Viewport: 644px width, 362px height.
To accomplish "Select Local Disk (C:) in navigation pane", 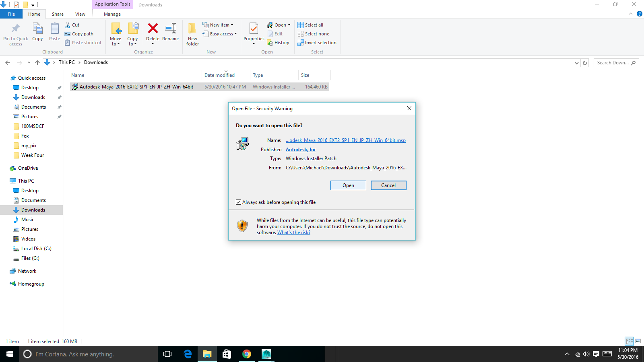I will [x=36, y=249].
